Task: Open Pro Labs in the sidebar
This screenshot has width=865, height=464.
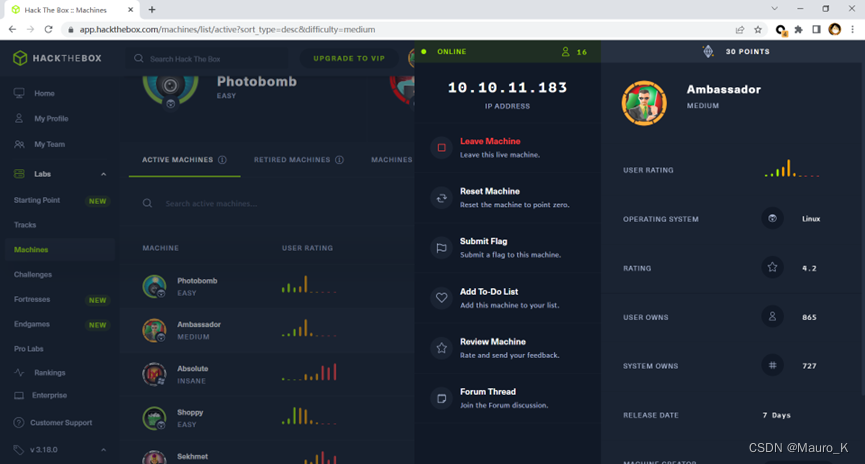Action: point(29,349)
